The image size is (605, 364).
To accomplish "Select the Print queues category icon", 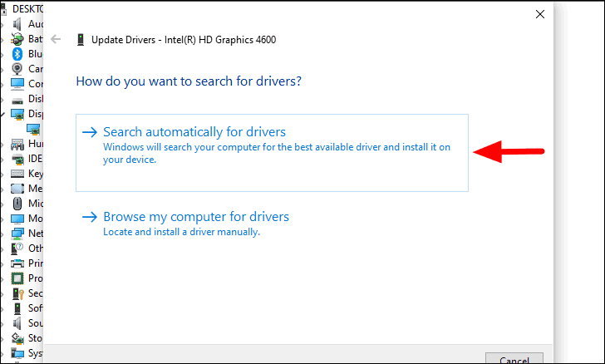I will tap(17, 263).
